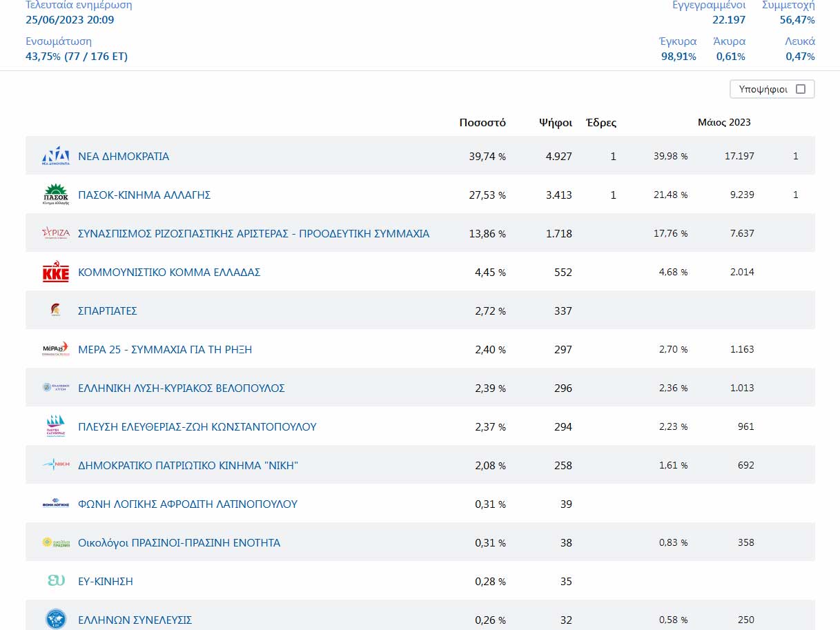Open the ΕΛΛΗΝΩΝ ΣΥΝΕΛΕΥΣΙΣ party link

[x=135, y=620]
